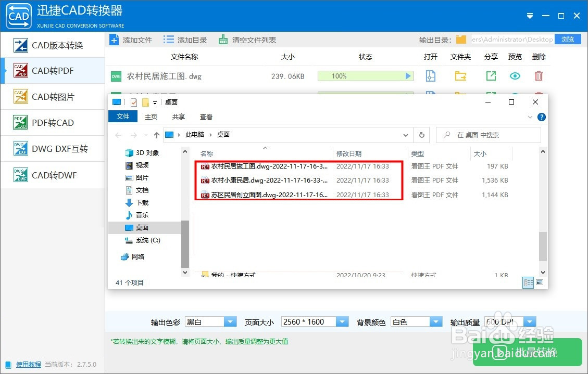The height and width of the screenshot is (374, 588).
Task: Choose DWG DXF互转 in the sidebar
Action: [53, 149]
